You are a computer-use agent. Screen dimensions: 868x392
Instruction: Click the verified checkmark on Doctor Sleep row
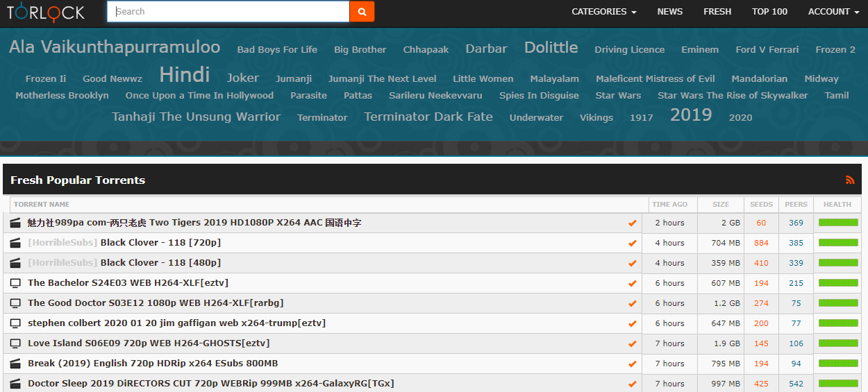coord(632,384)
